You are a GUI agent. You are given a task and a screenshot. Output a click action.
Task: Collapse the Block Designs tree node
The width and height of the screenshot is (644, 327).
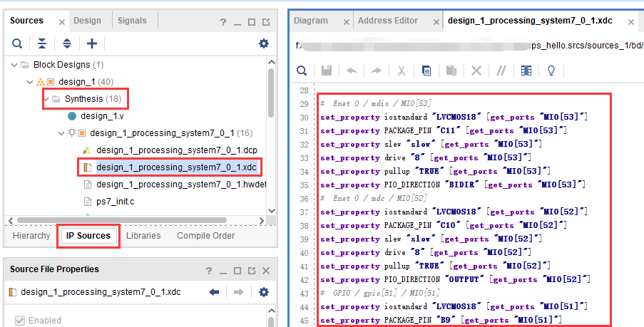tap(14, 65)
